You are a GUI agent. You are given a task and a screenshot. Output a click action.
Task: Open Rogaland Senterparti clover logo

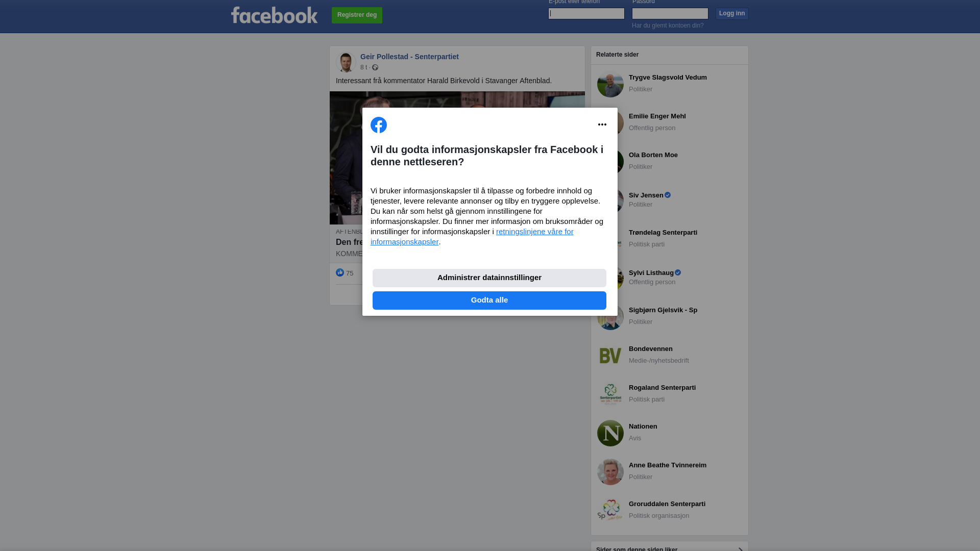[610, 394]
